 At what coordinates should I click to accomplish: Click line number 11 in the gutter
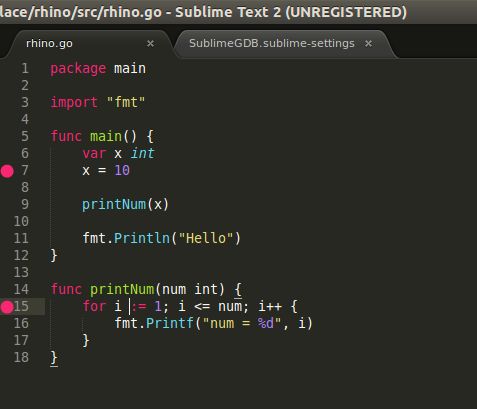(21, 239)
